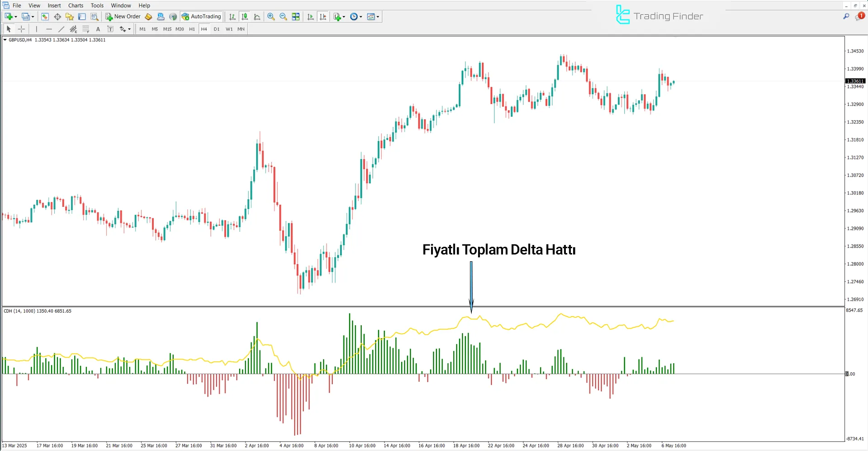The width and height of the screenshot is (868, 451).
Task: Open the Help menu
Action: [144, 5]
